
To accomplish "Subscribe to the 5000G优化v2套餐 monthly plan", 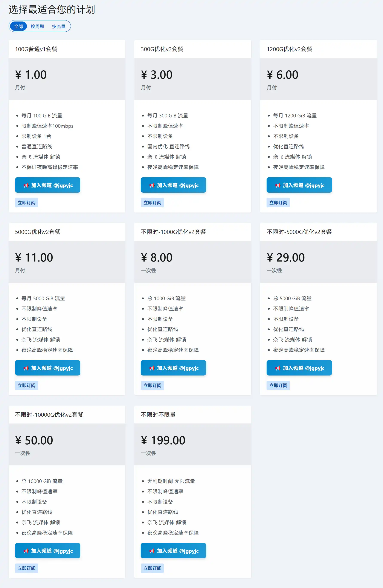I will (26, 385).
